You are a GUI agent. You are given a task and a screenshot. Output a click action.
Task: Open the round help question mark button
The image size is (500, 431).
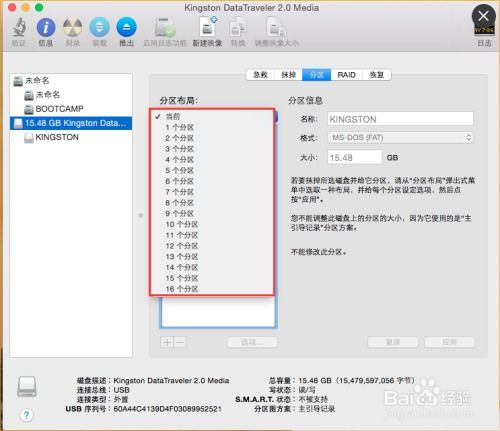coord(26,415)
